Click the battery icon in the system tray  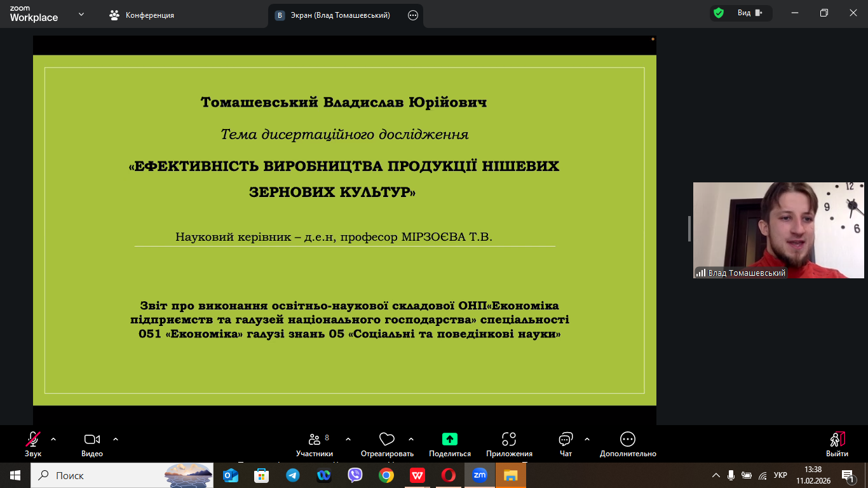747,475
